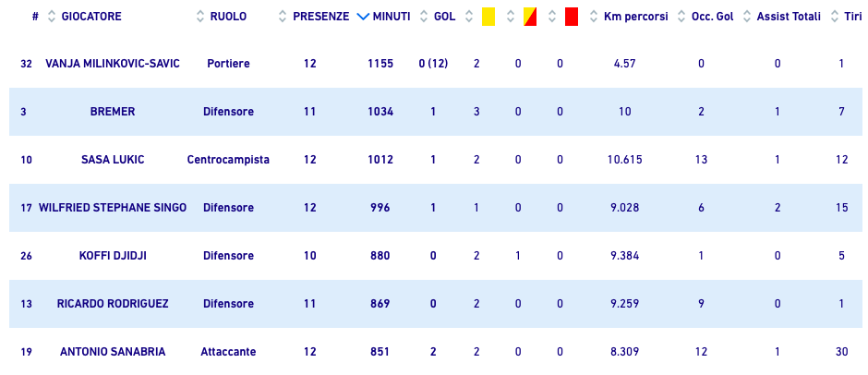Viewport: 868px width, 375px height.
Task: Open Vanja Milinkovic-Savic player link
Action: point(113,64)
